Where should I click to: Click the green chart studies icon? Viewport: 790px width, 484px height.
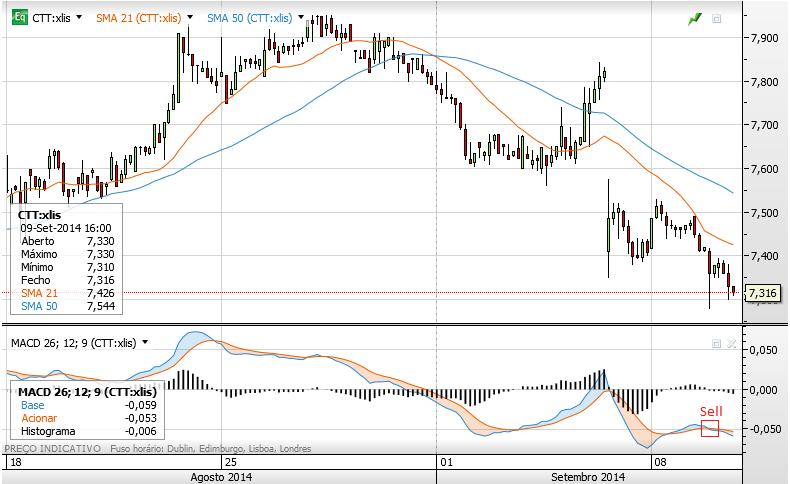[x=694, y=18]
